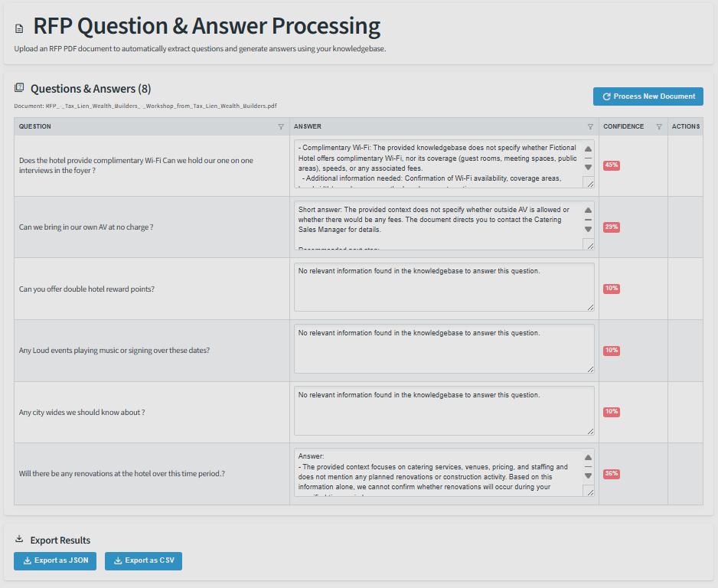The height and width of the screenshot is (588, 718).
Task: Open the Question column filter
Action: click(x=281, y=126)
